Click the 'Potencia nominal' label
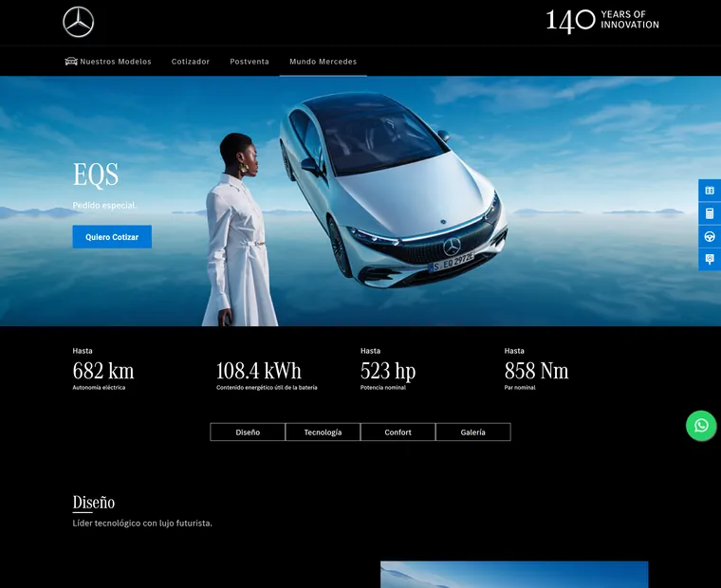The image size is (721, 588). click(x=383, y=388)
